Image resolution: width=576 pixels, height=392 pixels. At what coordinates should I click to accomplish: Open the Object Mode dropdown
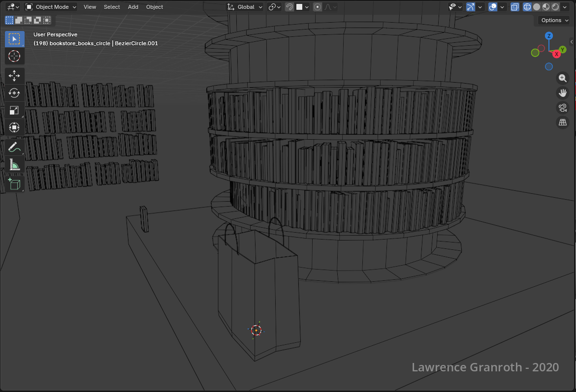click(51, 7)
